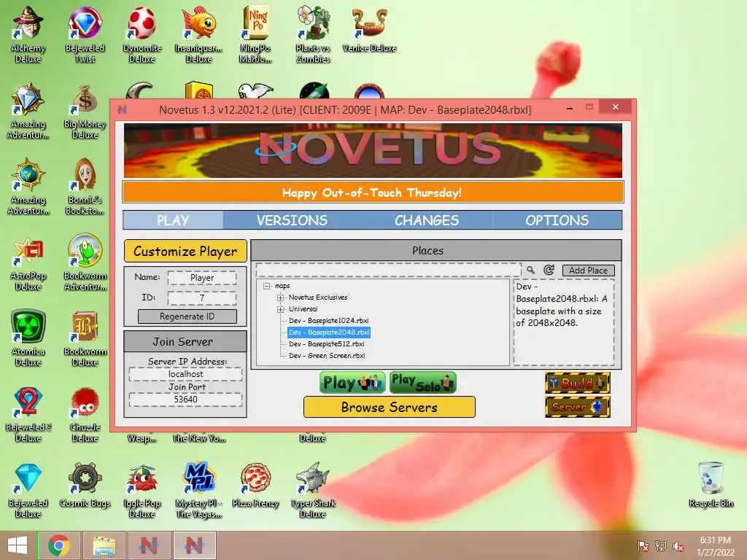The height and width of the screenshot is (560, 747).
Task: Click Add Place button
Action: pyautogui.click(x=589, y=271)
